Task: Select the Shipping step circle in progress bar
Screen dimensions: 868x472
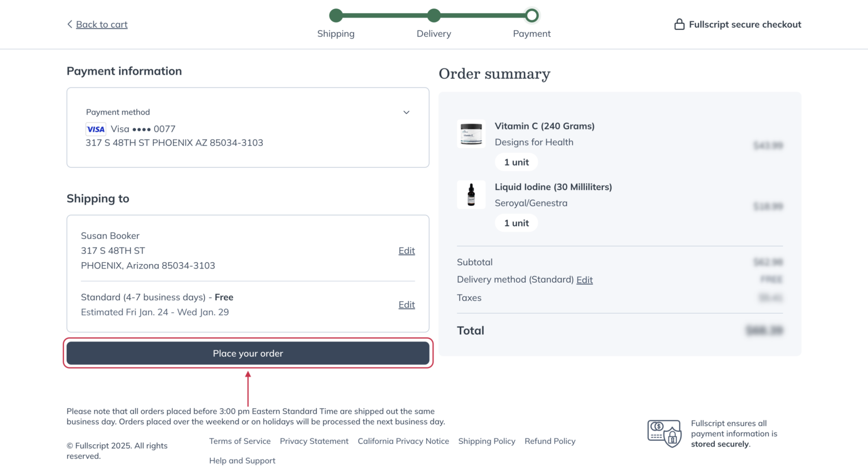Action: tap(336, 15)
